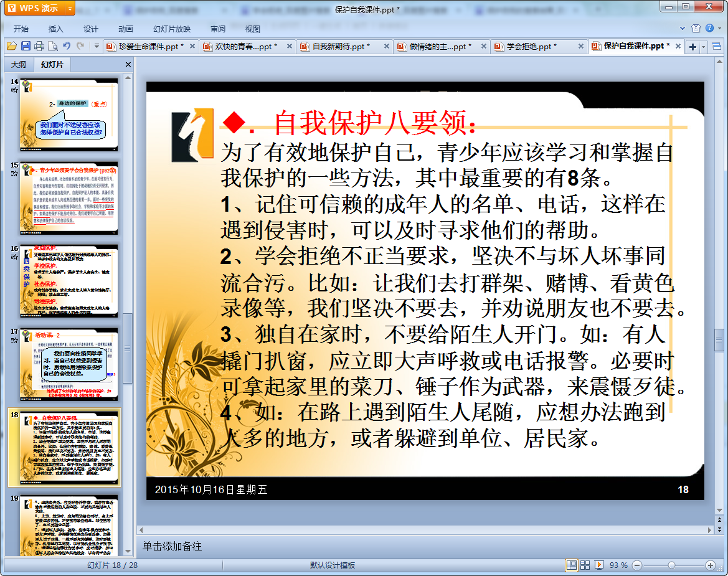The width and height of the screenshot is (728, 576).
Task: Switch to slide sorter view
Action: [585, 565]
